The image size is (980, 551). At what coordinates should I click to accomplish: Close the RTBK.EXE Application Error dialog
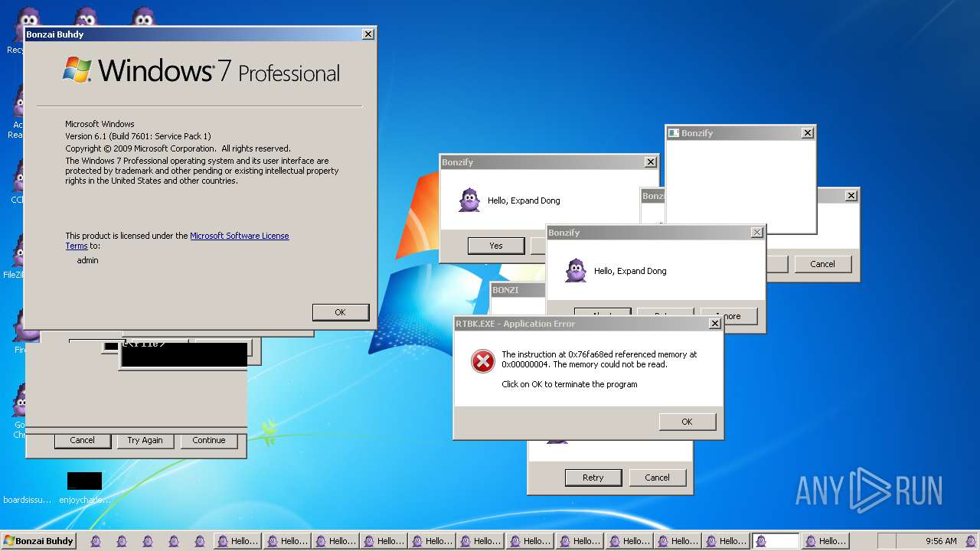click(714, 324)
